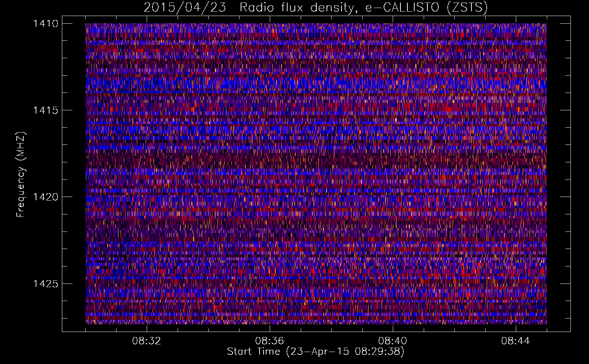Click the 08:36 time tick label
589x364 pixels.
point(270,341)
